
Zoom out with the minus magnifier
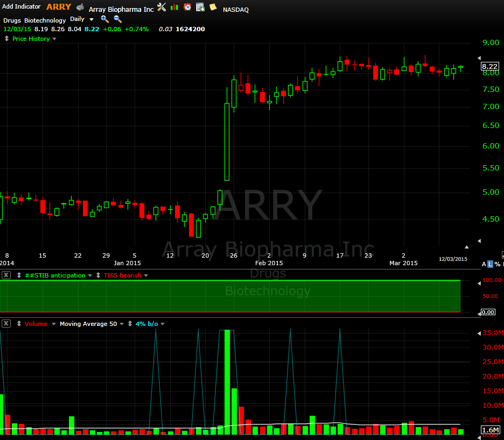[x=117, y=19]
